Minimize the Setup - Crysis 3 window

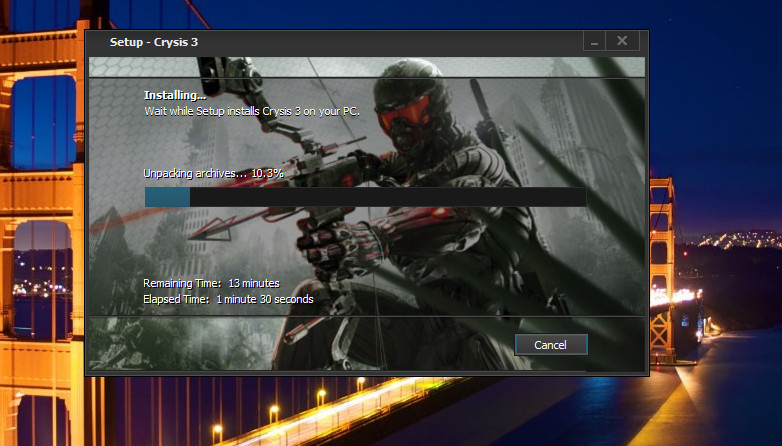(594, 41)
